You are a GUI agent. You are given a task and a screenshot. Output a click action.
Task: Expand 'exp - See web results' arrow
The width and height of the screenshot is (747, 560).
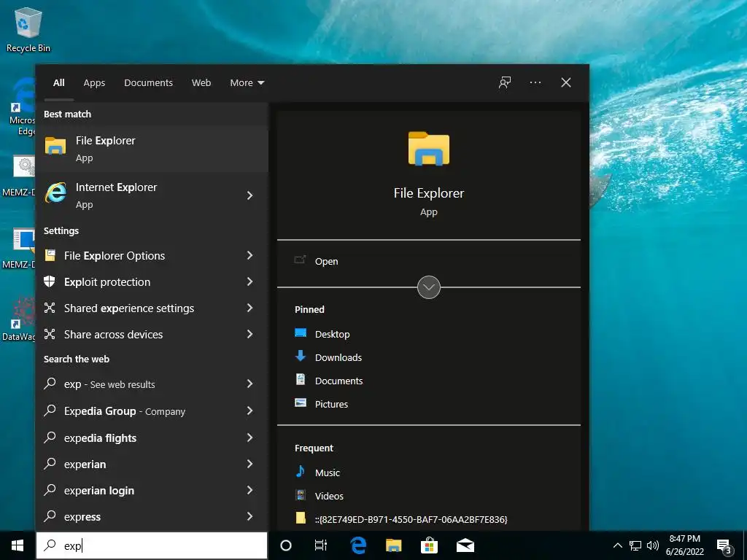coord(249,384)
